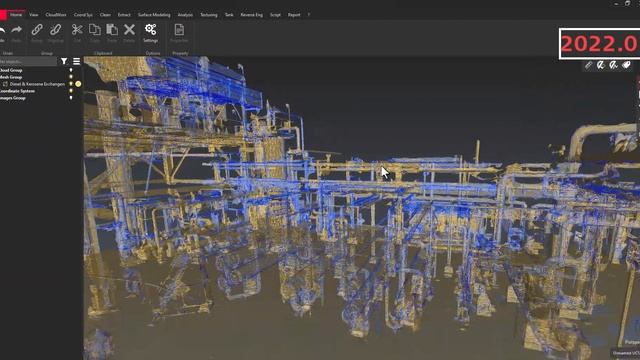
Task: Click the funnel filter icon in tree panel
Action: click(x=64, y=61)
